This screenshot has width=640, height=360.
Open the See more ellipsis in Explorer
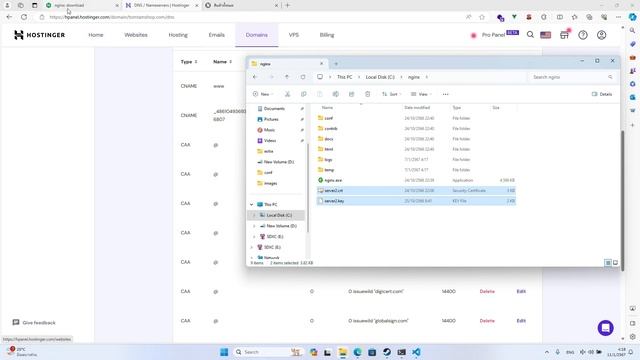click(445, 94)
